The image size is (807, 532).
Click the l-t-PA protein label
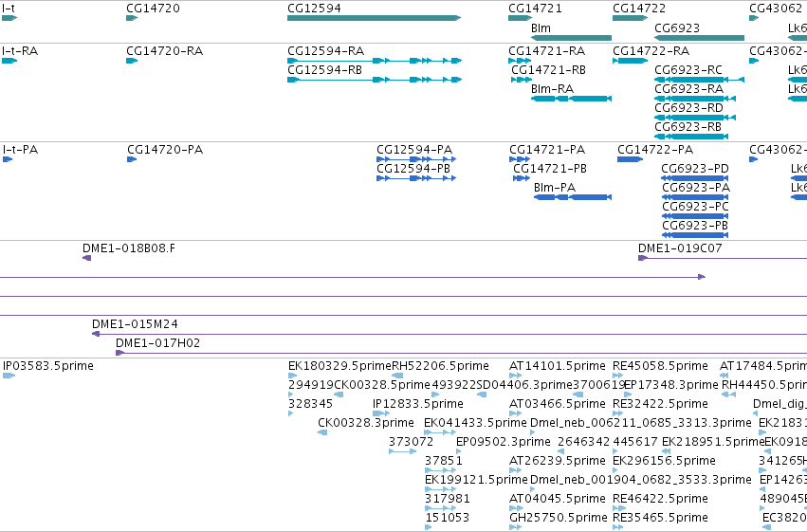(x=21, y=150)
